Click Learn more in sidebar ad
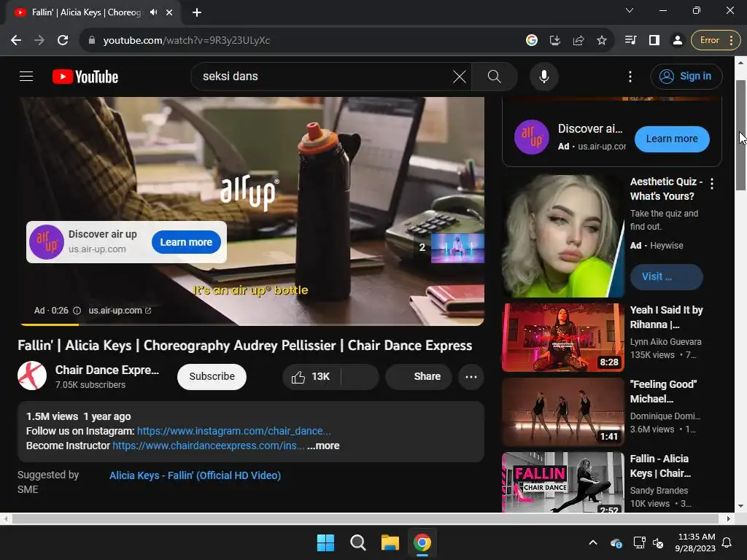 [672, 139]
